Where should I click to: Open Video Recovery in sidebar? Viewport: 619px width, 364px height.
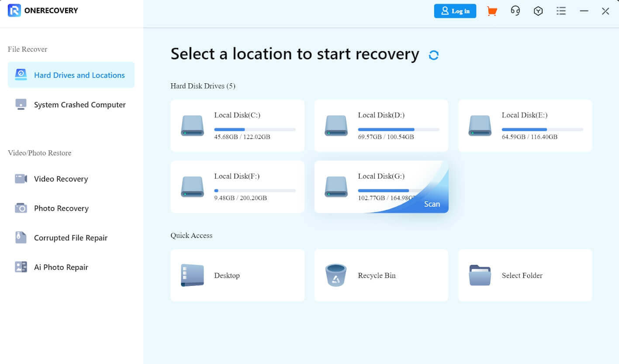[61, 179]
